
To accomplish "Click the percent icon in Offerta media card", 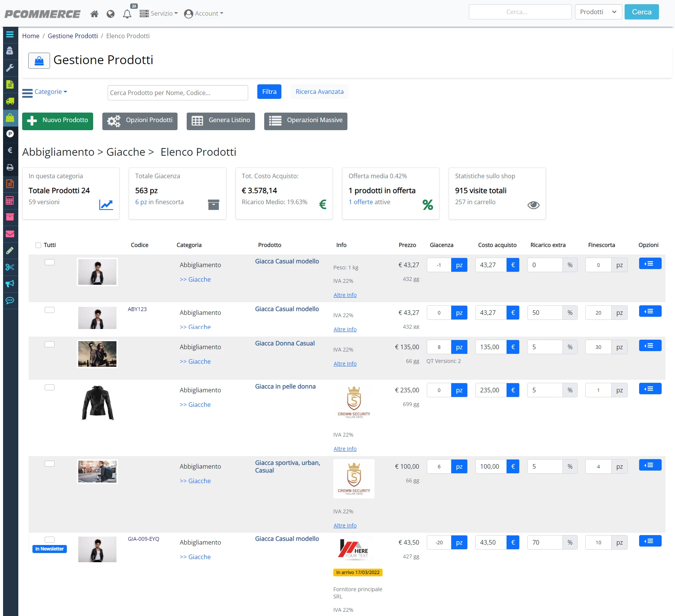I will 428,205.
